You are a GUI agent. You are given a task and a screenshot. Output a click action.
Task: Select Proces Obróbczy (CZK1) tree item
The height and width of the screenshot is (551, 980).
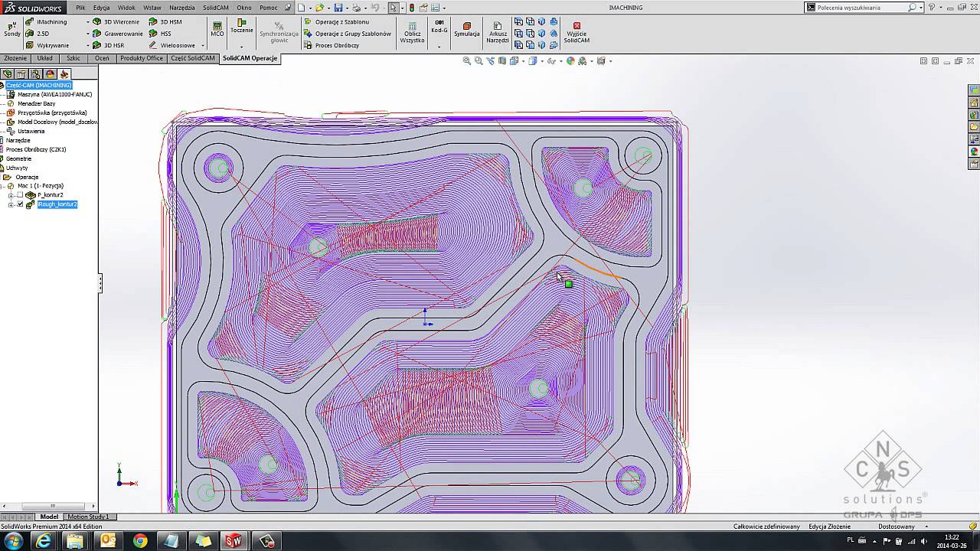36,149
